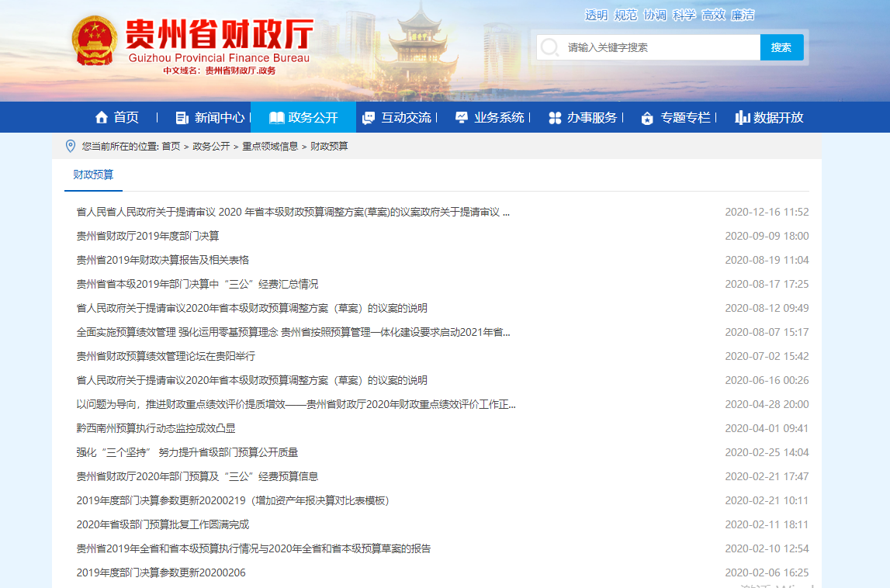Image resolution: width=890 pixels, height=588 pixels.
Task: Click the open book icon beside 政务公开
Action: coord(276,118)
